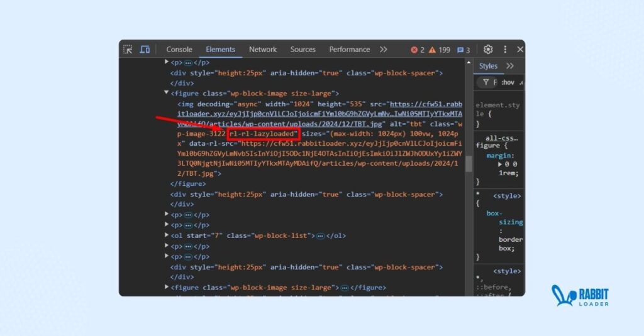The height and width of the screenshot is (336, 644).
Task: Collapse the expanded figure wp-block-image node
Action: click(x=166, y=93)
